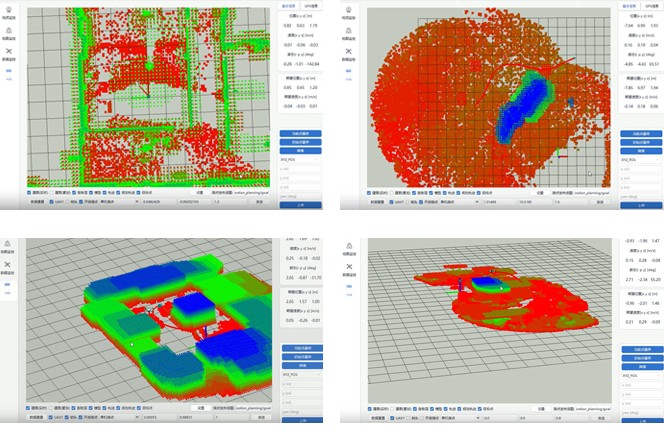Viewport: 664px width, 436px height.
Task: Click the motion_planning/goal topic field in bottom-left window
Action: (252, 408)
